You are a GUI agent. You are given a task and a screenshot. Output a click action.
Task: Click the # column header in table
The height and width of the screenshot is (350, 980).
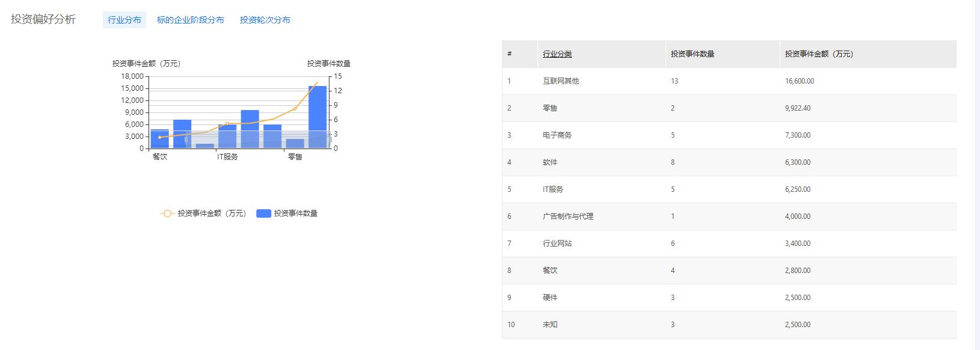pyautogui.click(x=509, y=54)
